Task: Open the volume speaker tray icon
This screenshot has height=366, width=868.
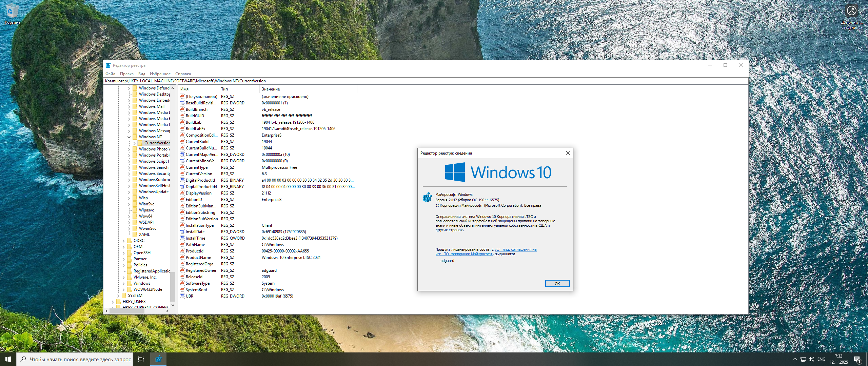Action: pos(811,359)
